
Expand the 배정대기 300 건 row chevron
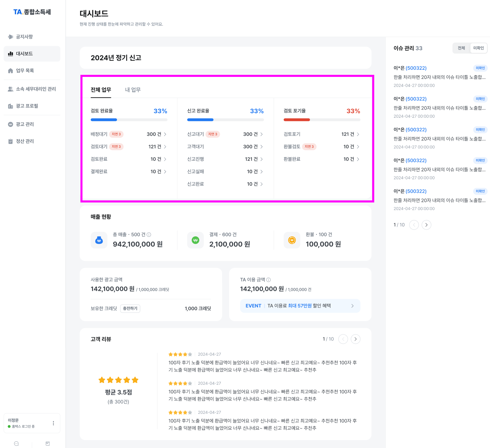[x=165, y=134]
